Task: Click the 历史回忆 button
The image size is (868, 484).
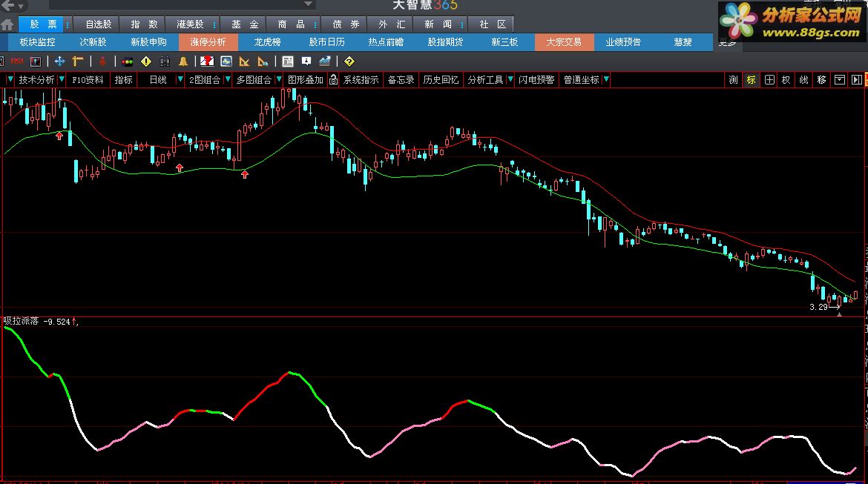Action: click(x=441, y=80)
